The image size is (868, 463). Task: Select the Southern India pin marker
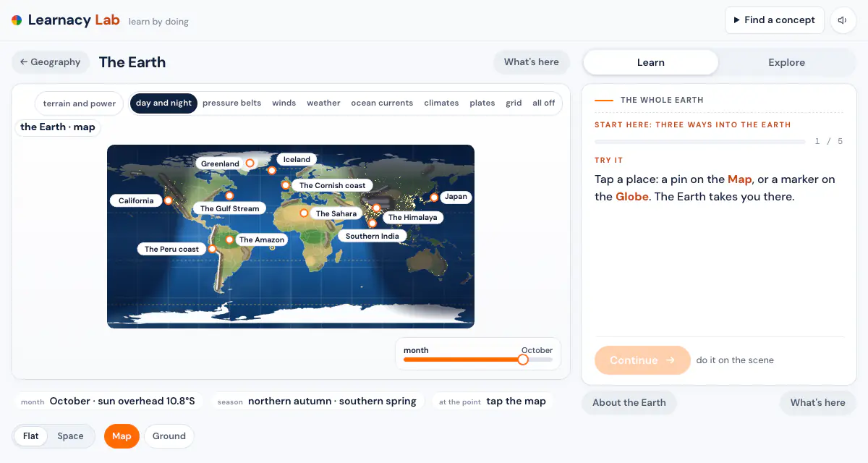(x=373, y=224)
